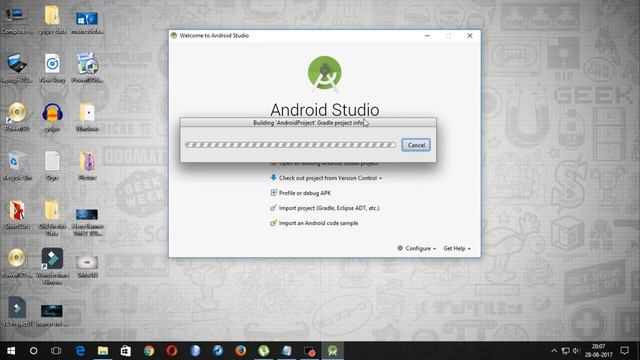Viewport: 640px width, 360px height.
Task: Open uTorrent from the taskbar
Action: pos(264,351)
